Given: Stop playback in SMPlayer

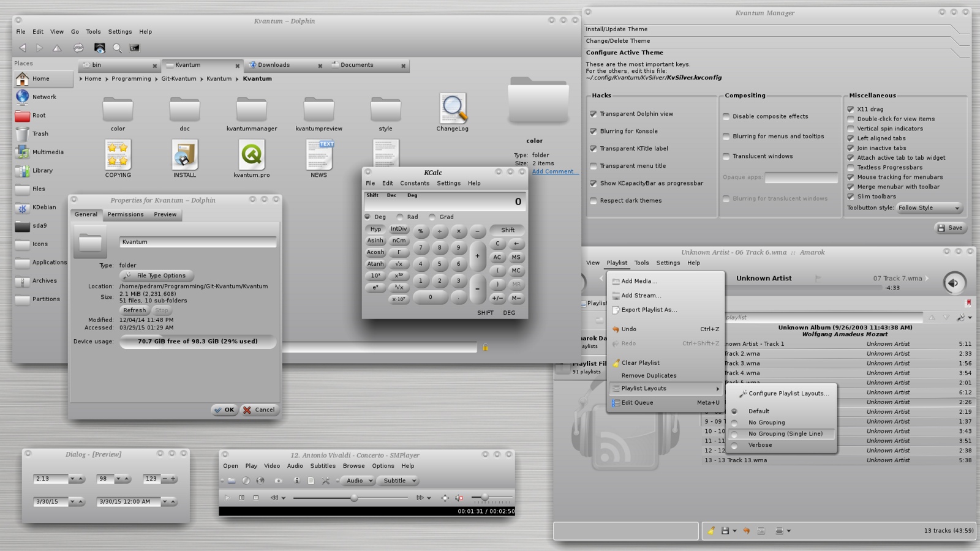Looking at the screenshot, I should click(256, 498).
